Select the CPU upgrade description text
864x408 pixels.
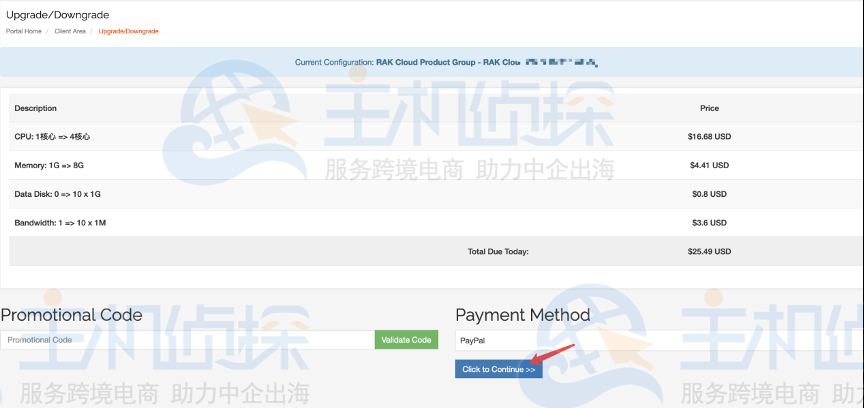[52, 137]
